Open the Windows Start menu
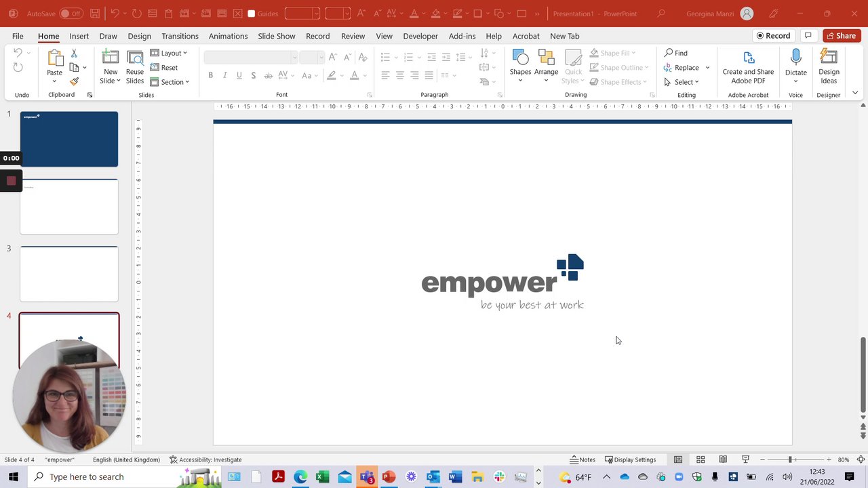 click(14, 477)
